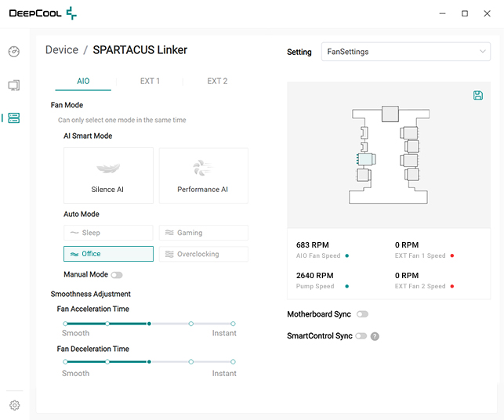Click the SmartControl Sync help question mark
Image resolution: width=504 pixels, height=420 pixels.
click(x=375, y=336)
